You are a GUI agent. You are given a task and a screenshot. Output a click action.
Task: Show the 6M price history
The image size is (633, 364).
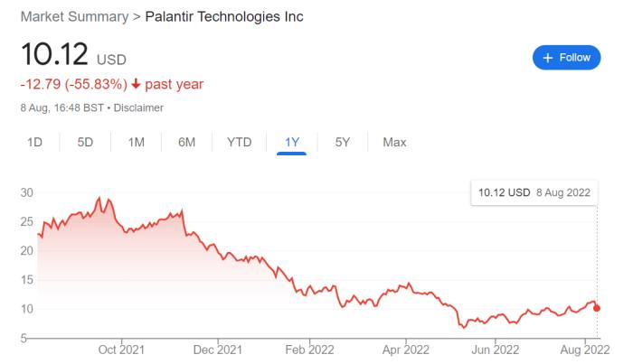pos(187,142)
